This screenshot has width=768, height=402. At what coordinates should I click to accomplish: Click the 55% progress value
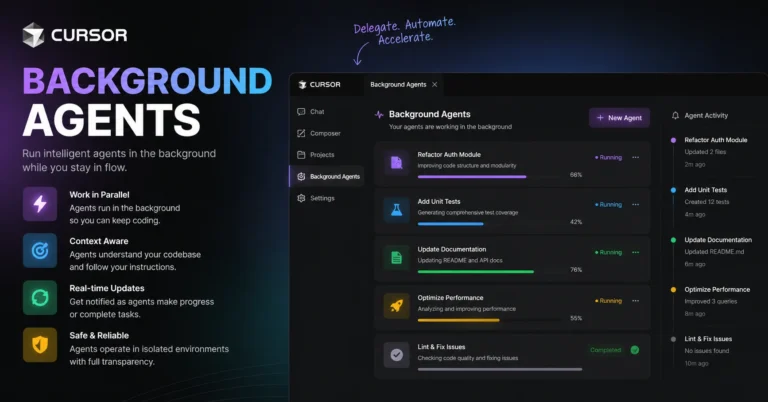pos(576,318)
